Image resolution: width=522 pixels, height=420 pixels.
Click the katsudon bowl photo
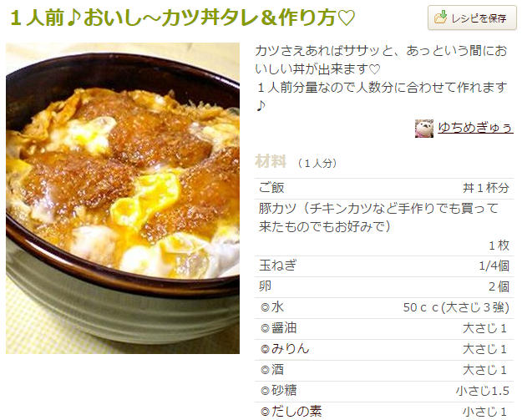pyautogui.click(x=123, y=198)
